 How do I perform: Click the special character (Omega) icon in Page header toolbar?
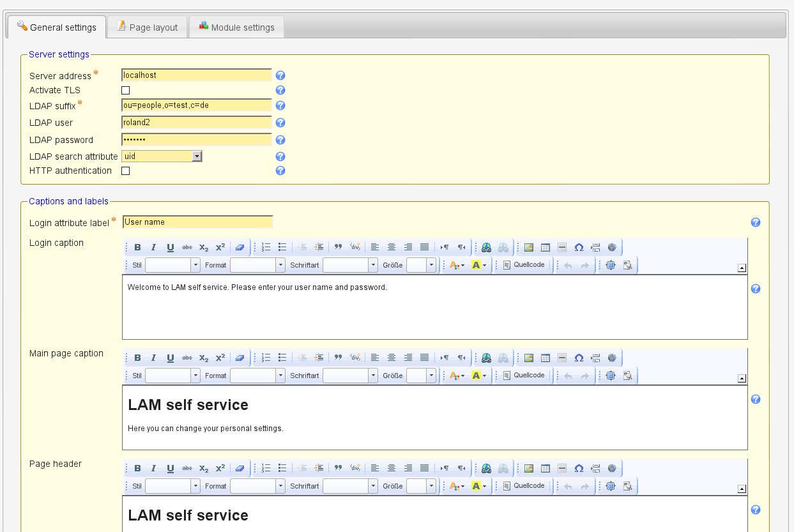point(579,469)
